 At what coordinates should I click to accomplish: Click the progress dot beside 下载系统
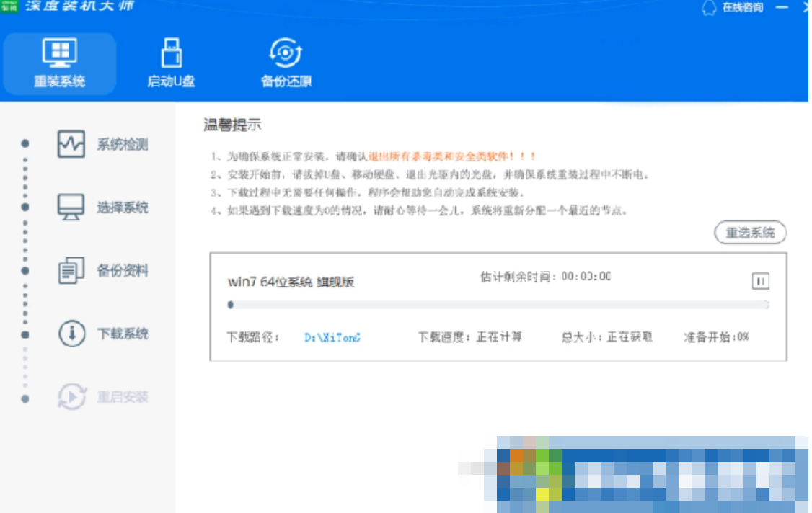[25, 335]
